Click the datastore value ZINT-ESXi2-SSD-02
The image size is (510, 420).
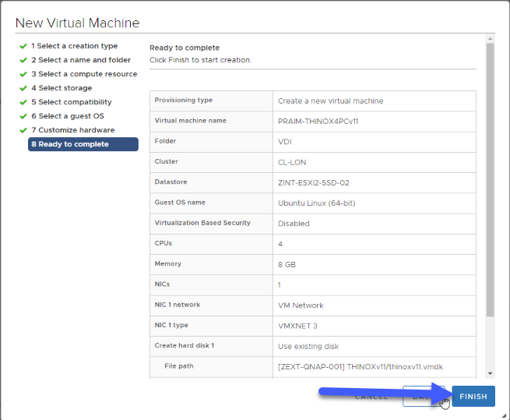click(314, 182)
